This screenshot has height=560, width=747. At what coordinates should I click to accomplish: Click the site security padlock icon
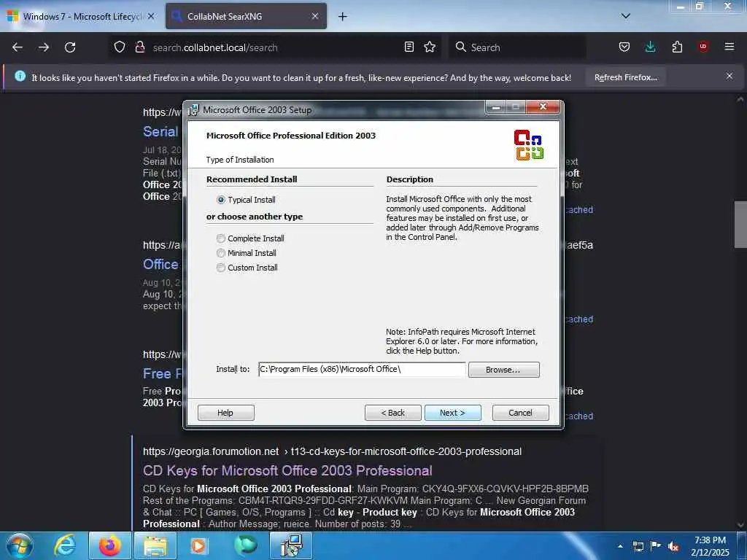pyautogui.click(x=139, y=47)
